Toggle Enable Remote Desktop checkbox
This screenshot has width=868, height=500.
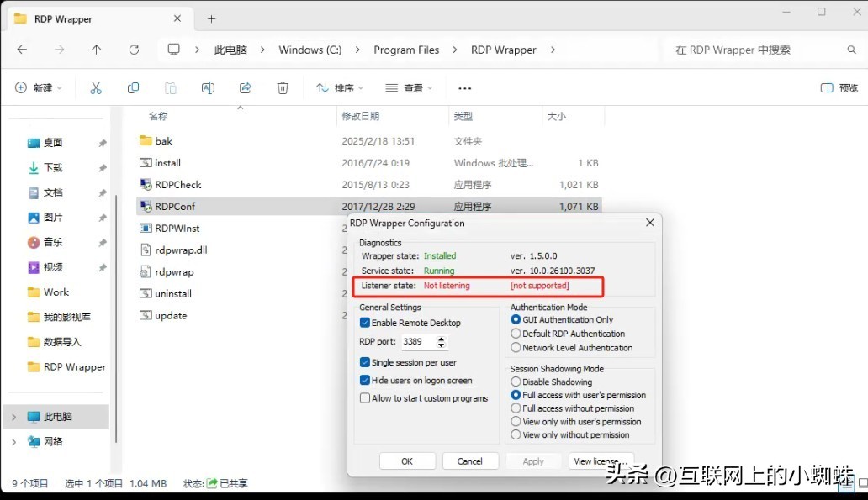coord(365,323)
